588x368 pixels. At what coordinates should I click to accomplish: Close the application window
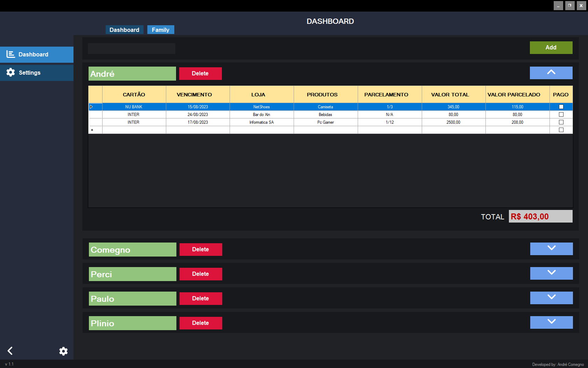pyautogui.click(x=581, y=6)
